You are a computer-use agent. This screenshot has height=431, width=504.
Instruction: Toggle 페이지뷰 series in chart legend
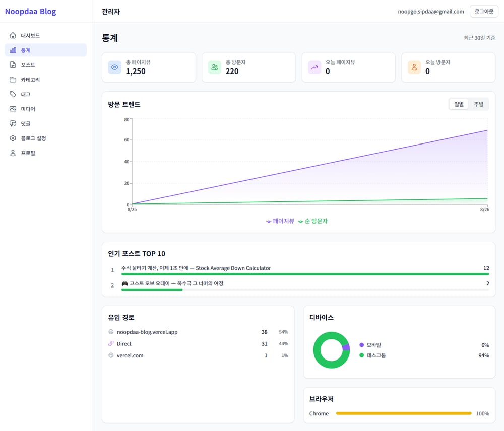point(280,221)
